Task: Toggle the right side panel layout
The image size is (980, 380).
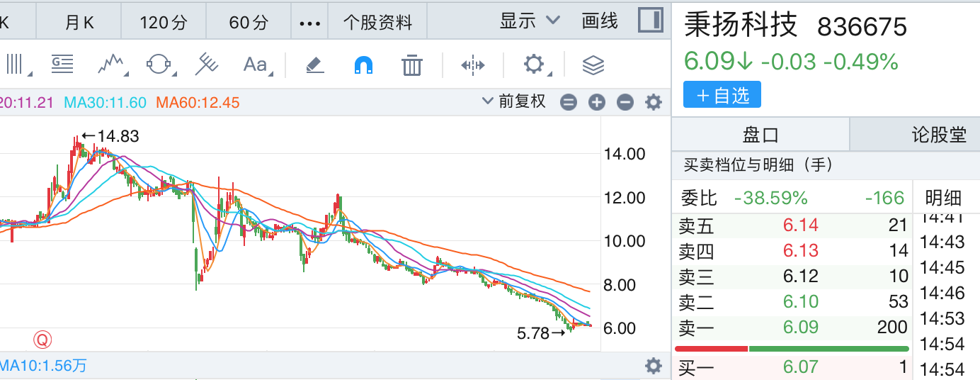Action: coord(649,21)
